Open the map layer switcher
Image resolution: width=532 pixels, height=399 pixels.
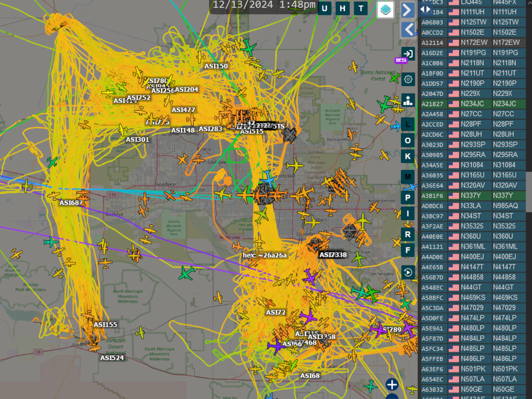click(x=385, y=10)
